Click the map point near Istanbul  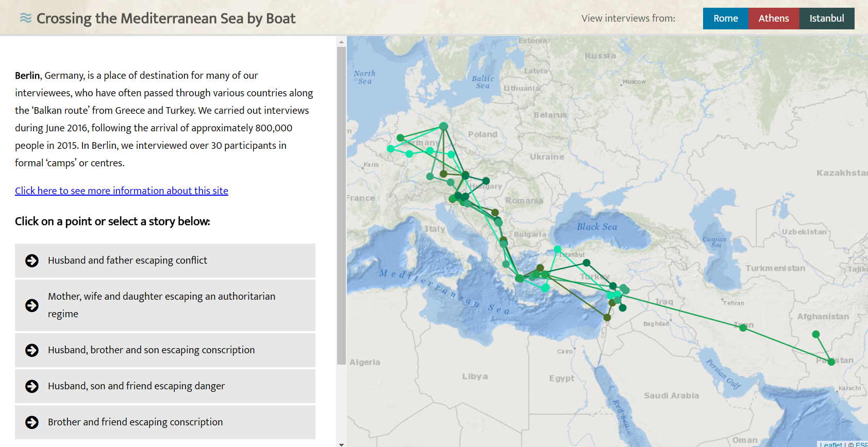(x=557, y=249)
